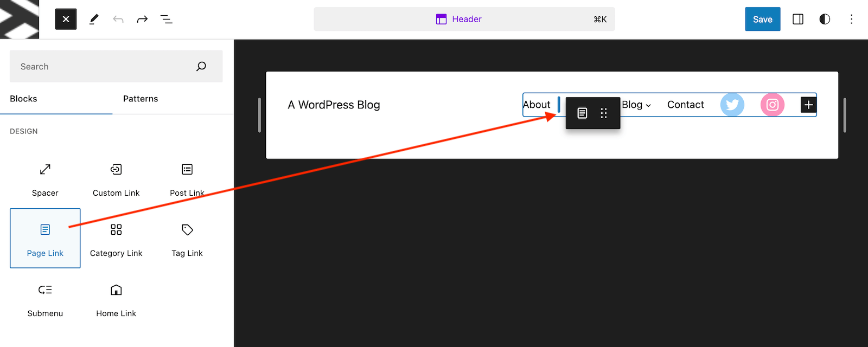Image resolution: width=868 pixels, height=347 pixels.
Task: Click the DESIGN category heading
Action: point(24,131)
